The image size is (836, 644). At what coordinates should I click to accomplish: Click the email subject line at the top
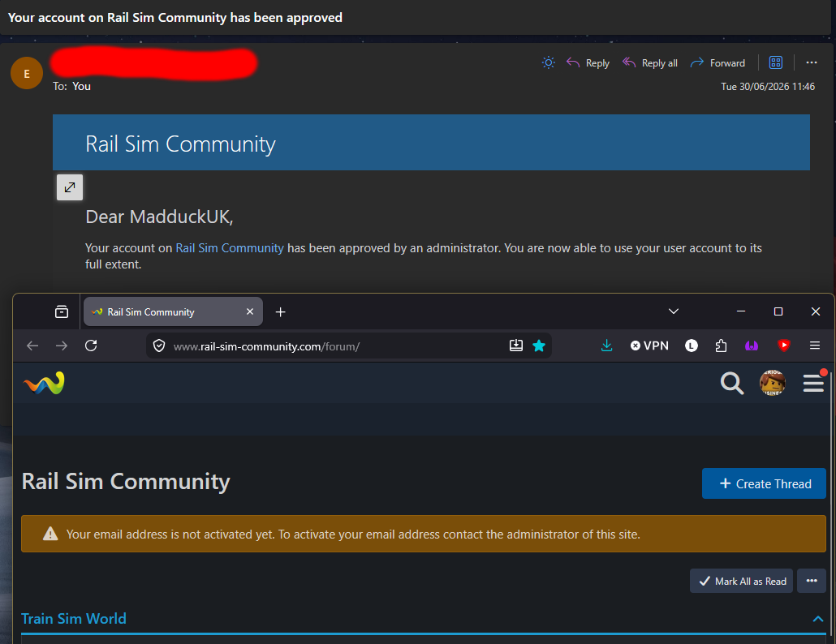click(x=175, y=18)
